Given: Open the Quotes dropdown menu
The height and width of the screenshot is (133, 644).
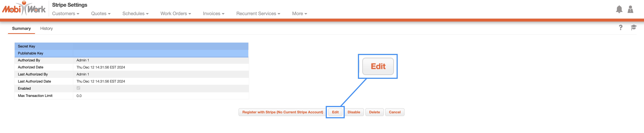Looking at the screenshot, I should [x=101, y=14].
